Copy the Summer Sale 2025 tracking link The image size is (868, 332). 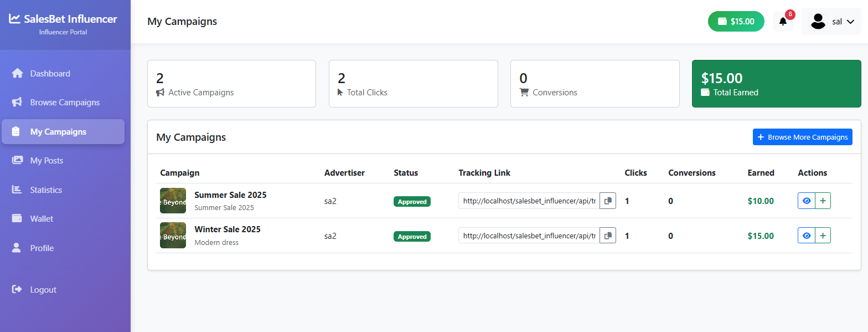coord(608,201)
